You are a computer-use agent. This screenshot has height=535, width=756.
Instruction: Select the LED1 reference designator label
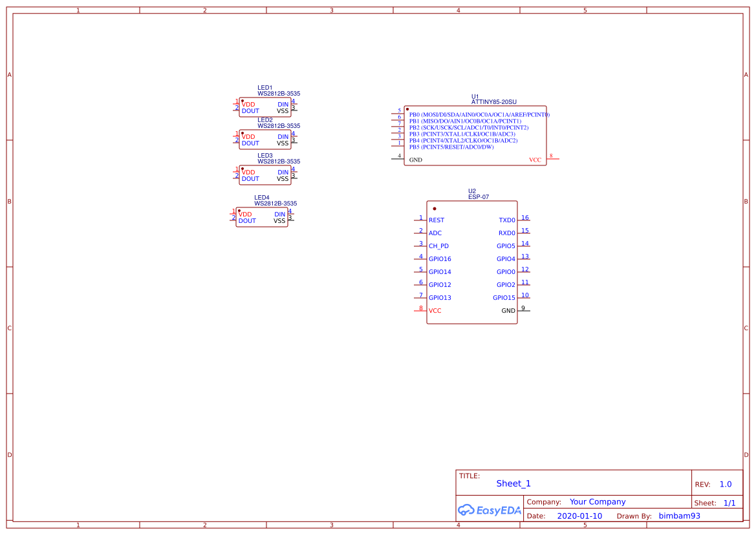click(264, 87)
